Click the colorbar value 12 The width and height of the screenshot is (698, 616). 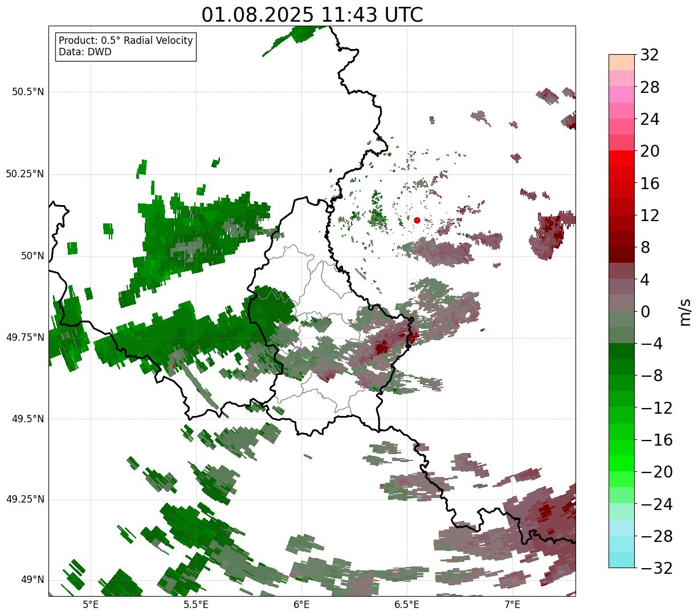(x=650, y=215)
